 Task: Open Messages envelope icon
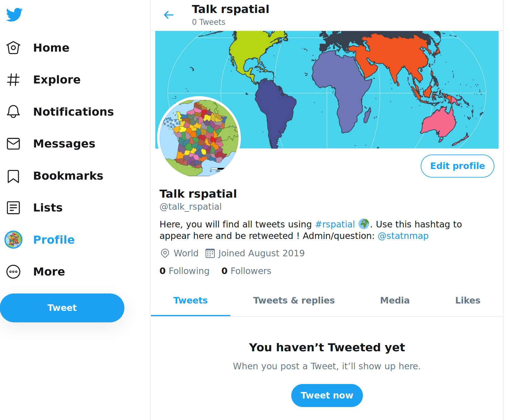[13, 144]
